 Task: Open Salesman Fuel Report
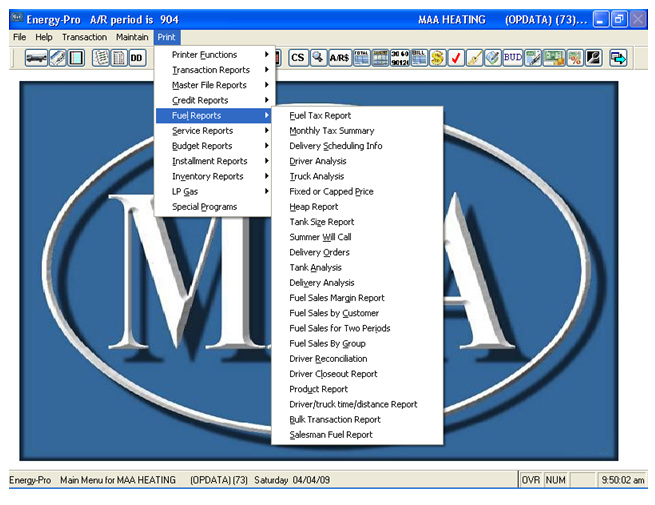(357, 435)
